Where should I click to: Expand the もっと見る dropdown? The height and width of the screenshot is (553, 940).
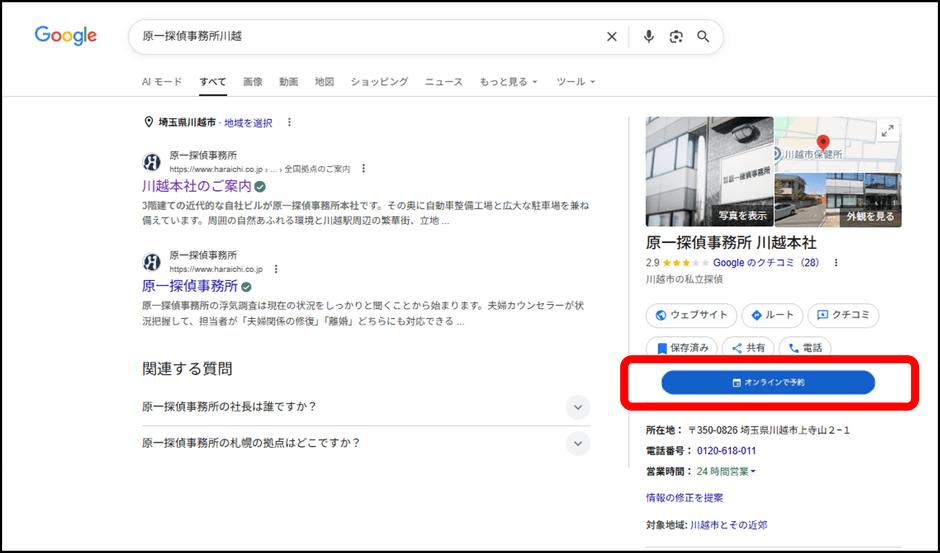pyautogui.click(x=508, y=82)
